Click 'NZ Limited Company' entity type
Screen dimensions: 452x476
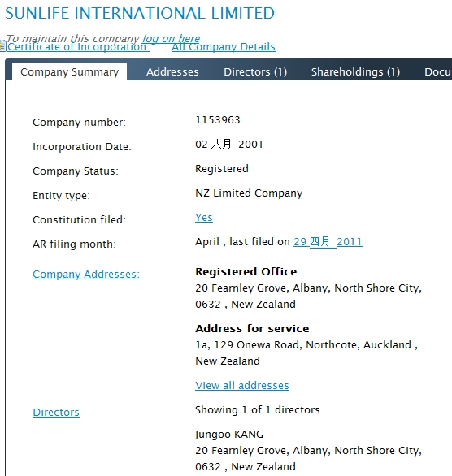pyautogui.click(x=249, y=193)
